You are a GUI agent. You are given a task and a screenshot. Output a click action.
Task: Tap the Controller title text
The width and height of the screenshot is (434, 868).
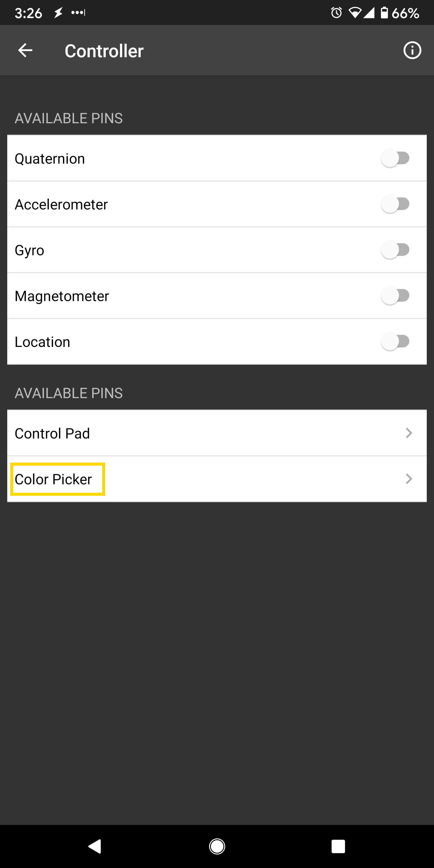[104, 51]
